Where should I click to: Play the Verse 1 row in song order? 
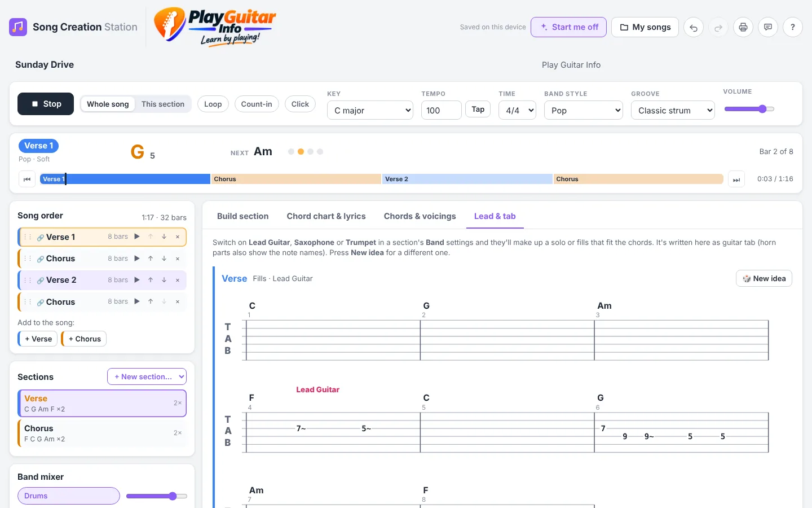(x=136, y=237)
